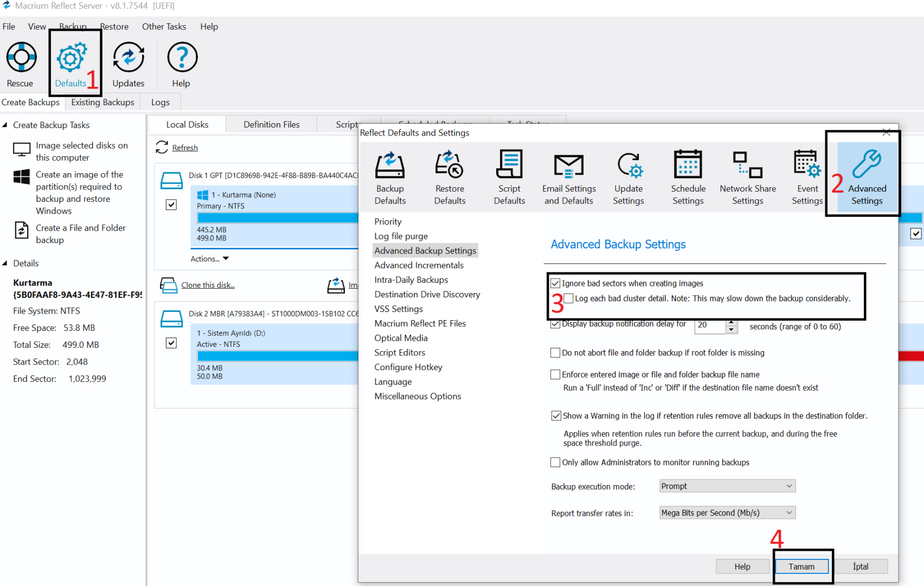Click the File and Folder backup icon
The image size is (924, 586).
coord(22,230)
